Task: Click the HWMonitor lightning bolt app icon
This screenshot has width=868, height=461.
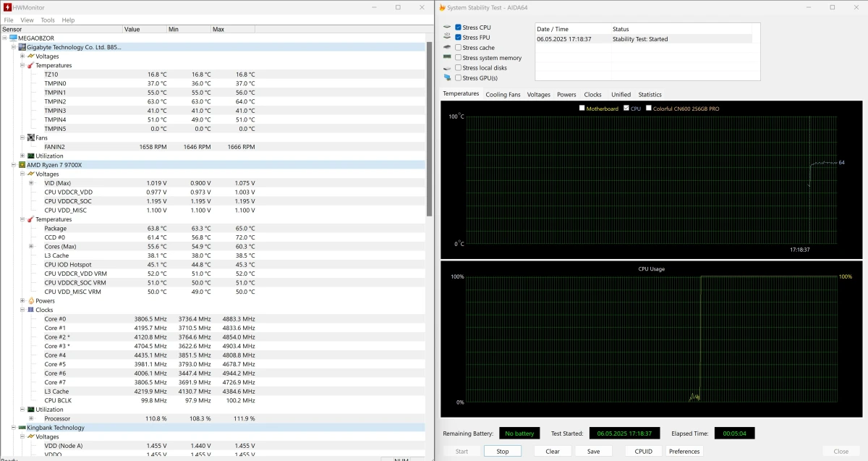Action: click(7, 7)
